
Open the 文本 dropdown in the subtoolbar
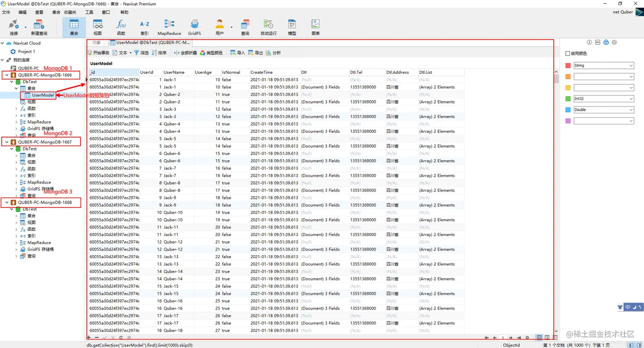[122, 53]
